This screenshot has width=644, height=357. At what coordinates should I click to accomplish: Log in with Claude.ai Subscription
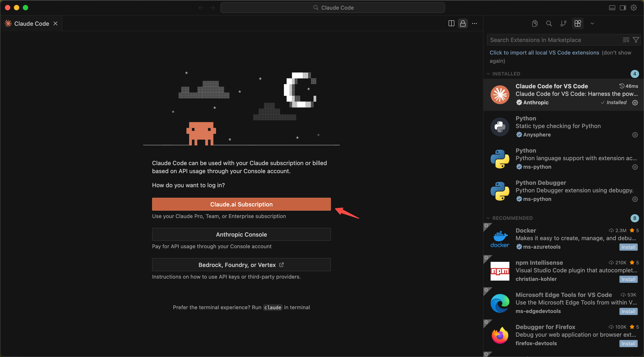pyautogui.click(x=241, y=204)
